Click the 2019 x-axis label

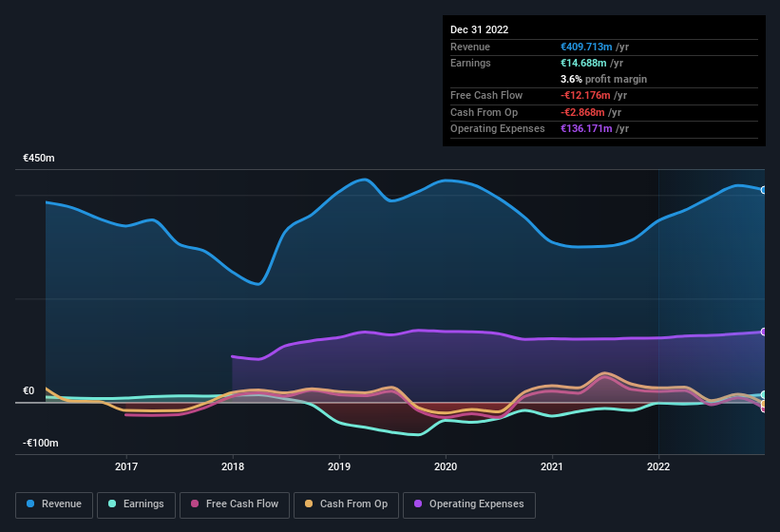[339, 466]
